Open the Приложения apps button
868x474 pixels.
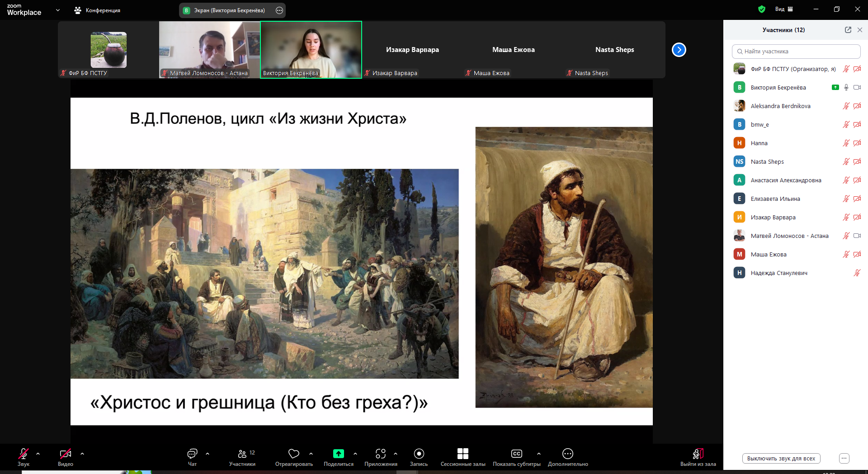point(381,457)
